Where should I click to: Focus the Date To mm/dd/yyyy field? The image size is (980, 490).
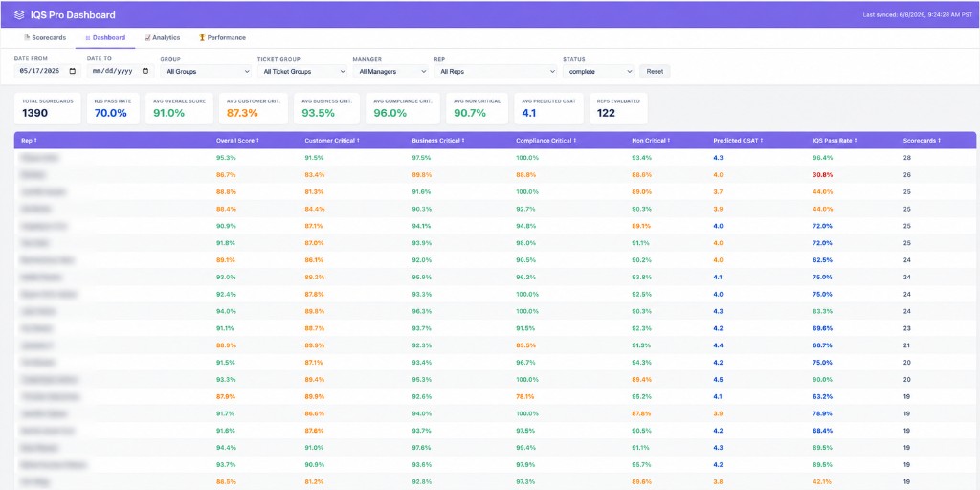[121, 71]
